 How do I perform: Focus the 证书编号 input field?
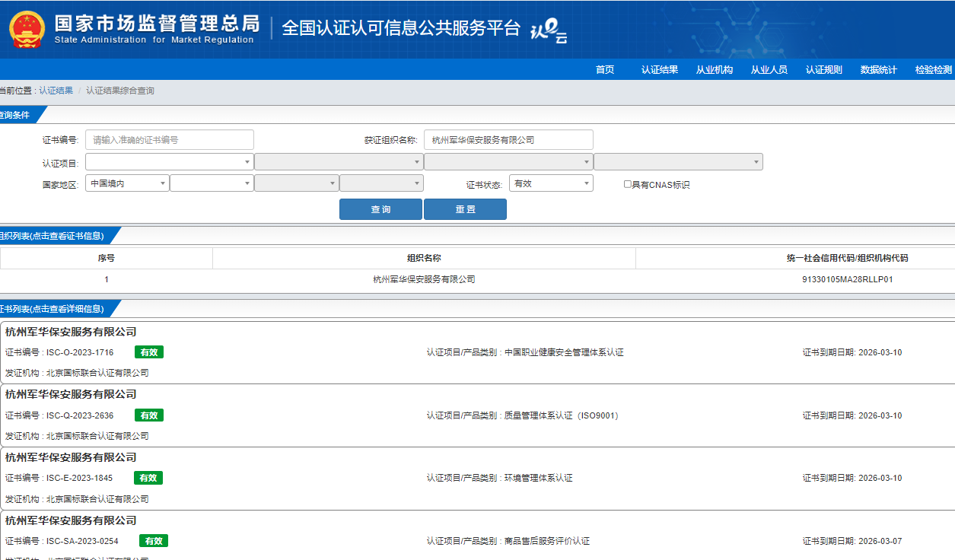click(x=169, y=140)
